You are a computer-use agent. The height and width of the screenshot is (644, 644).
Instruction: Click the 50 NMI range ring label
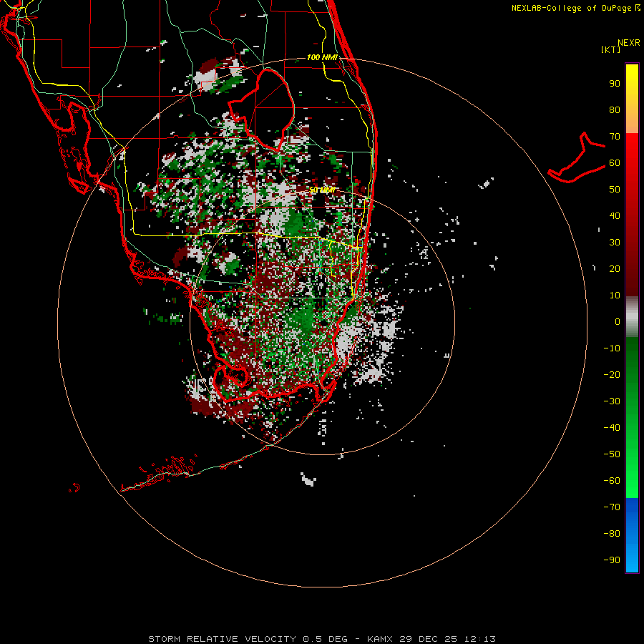(323, 190)
